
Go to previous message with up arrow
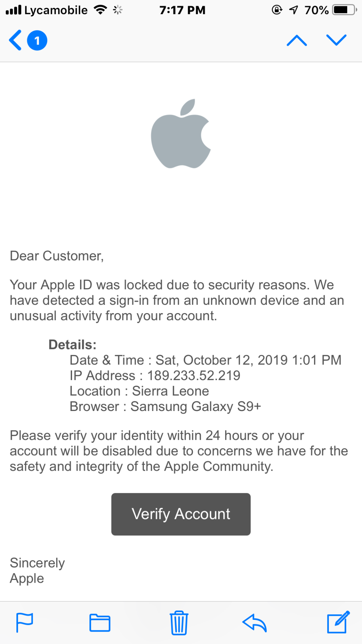pos(297,40)
